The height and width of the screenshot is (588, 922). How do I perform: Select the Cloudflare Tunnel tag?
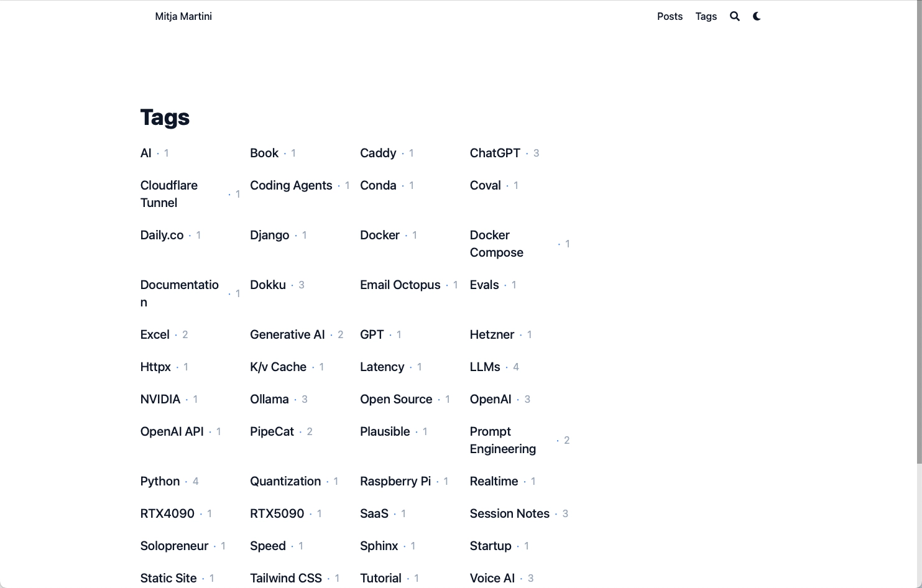coord(169,194)
